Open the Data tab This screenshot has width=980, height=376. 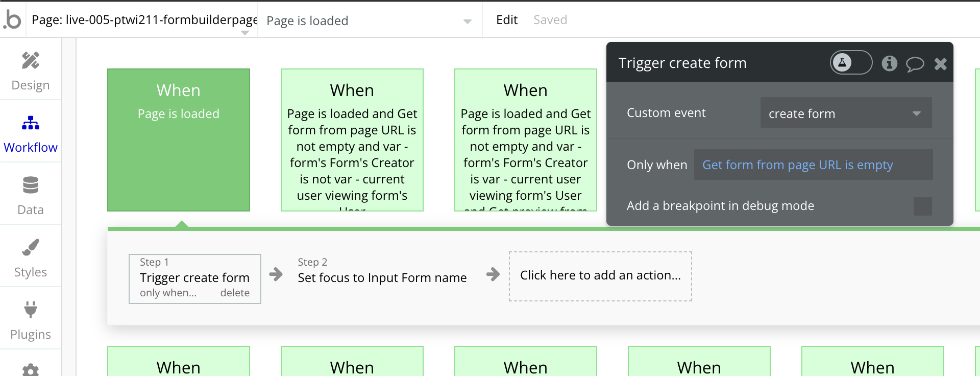click(x=31, y=195)
